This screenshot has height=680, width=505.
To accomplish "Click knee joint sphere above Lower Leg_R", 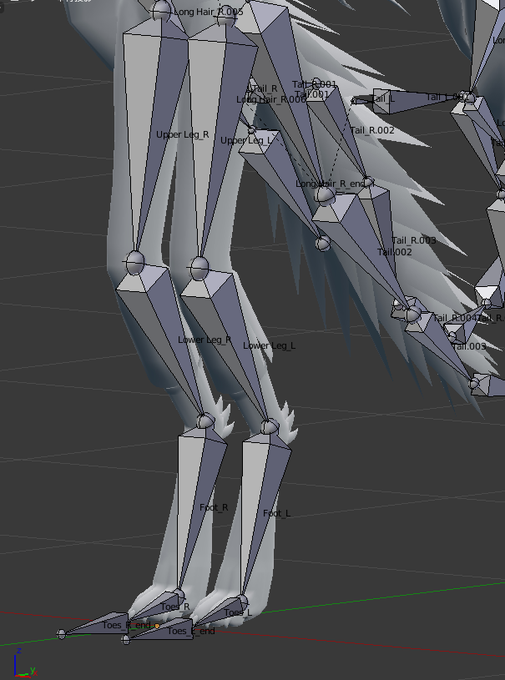I will (135, 262).
